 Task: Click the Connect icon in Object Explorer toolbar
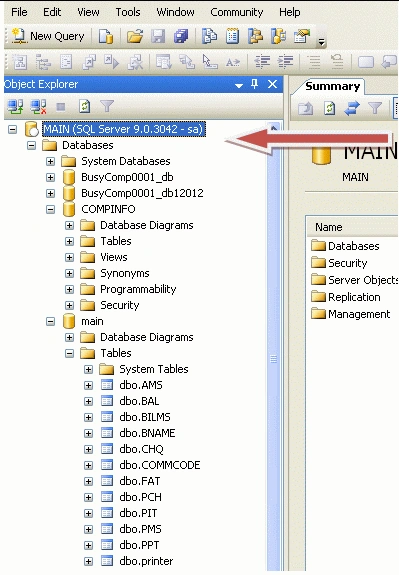click(x=15, y=107)
